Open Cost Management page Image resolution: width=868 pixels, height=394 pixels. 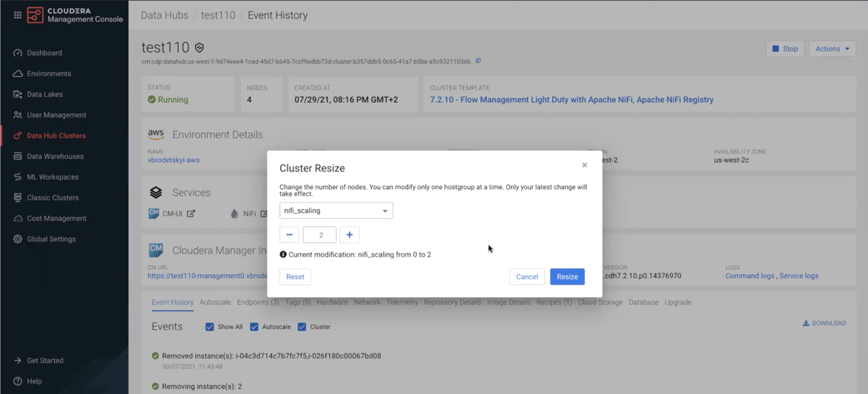[x=56, y=219]
